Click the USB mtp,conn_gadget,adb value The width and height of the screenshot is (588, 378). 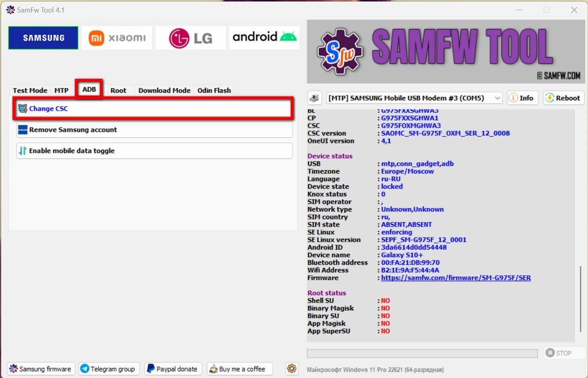(417, 164)
